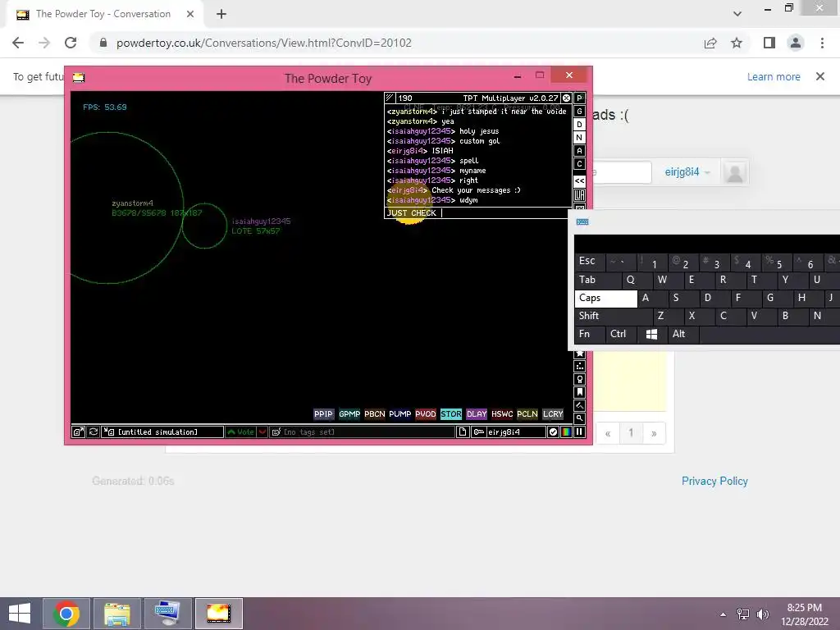Select the ribbon award category icon
840x630 pixels.
coord(579,379)
